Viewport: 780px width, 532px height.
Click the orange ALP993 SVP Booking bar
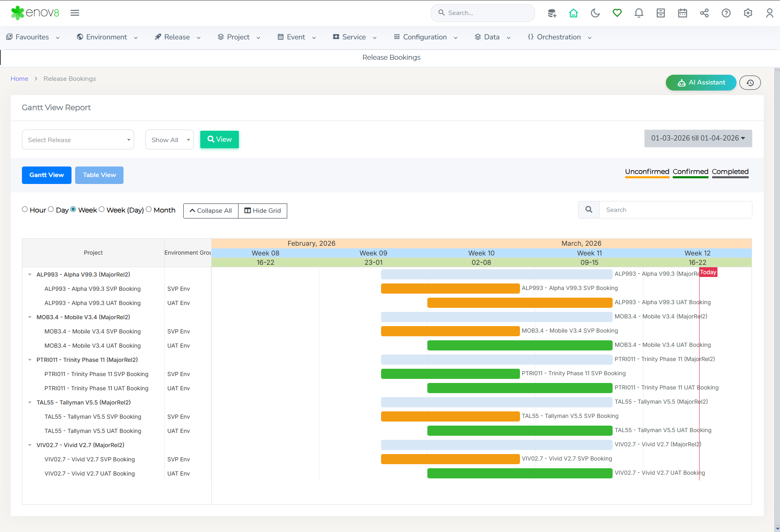coord(450,288)
